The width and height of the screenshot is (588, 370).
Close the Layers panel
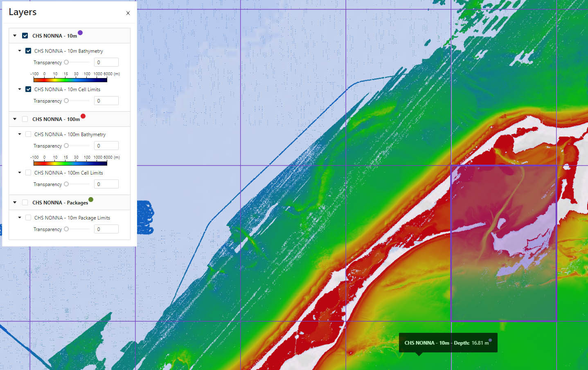[x=128, y=13]
